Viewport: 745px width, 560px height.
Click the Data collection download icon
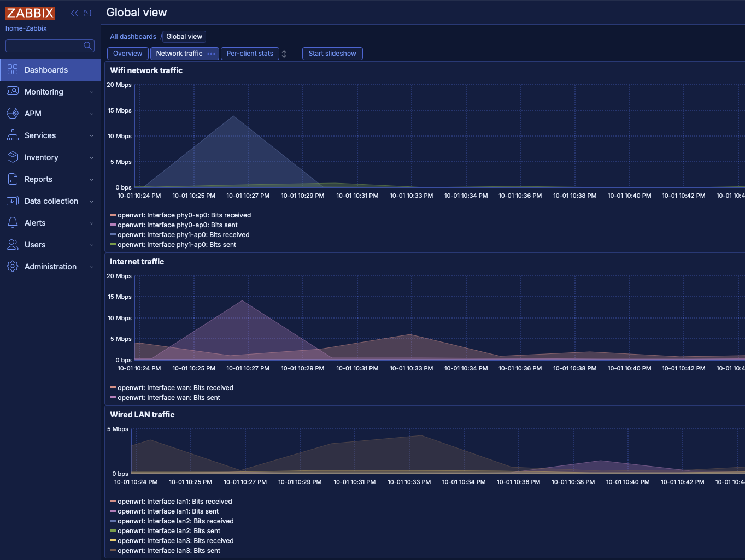click(x=13, y=201)
